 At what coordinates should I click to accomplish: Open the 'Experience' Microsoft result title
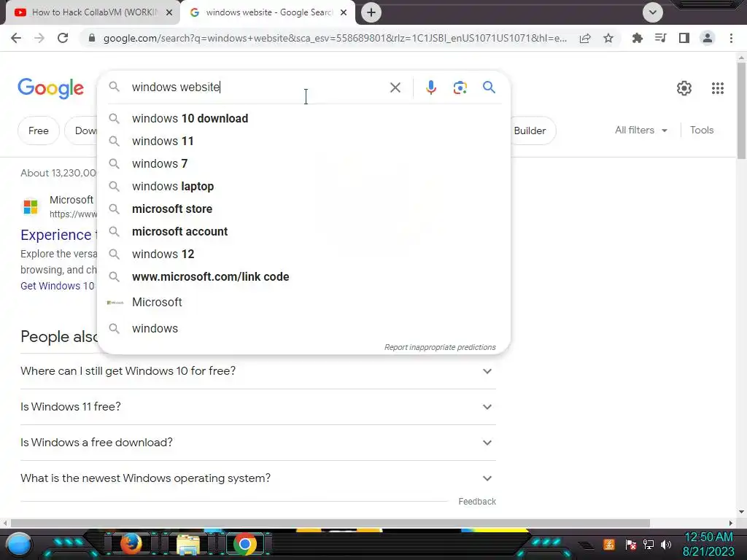(55, 235)
